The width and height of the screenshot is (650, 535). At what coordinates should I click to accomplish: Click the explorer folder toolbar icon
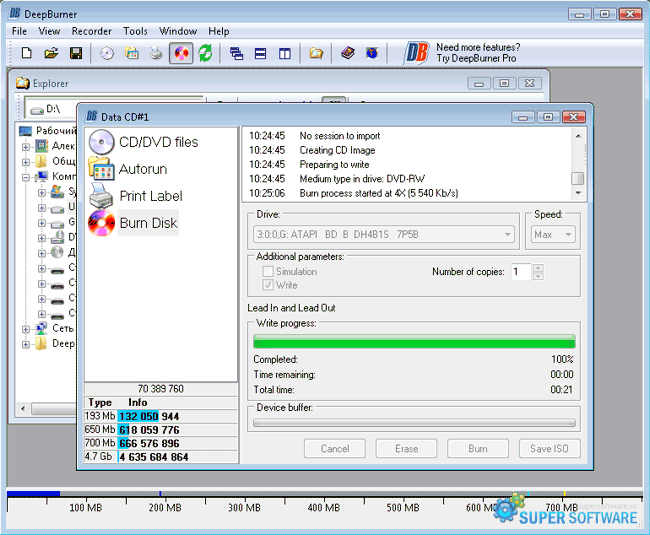pos(316,53)
